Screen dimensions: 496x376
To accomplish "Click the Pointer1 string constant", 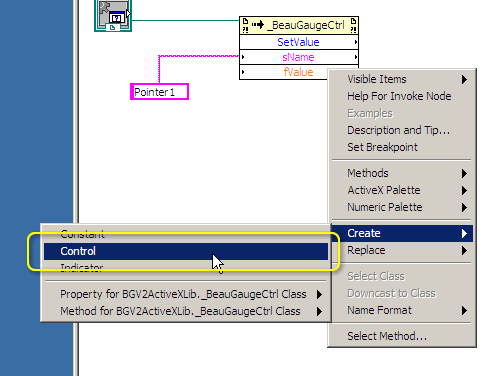I will (159, 92).
